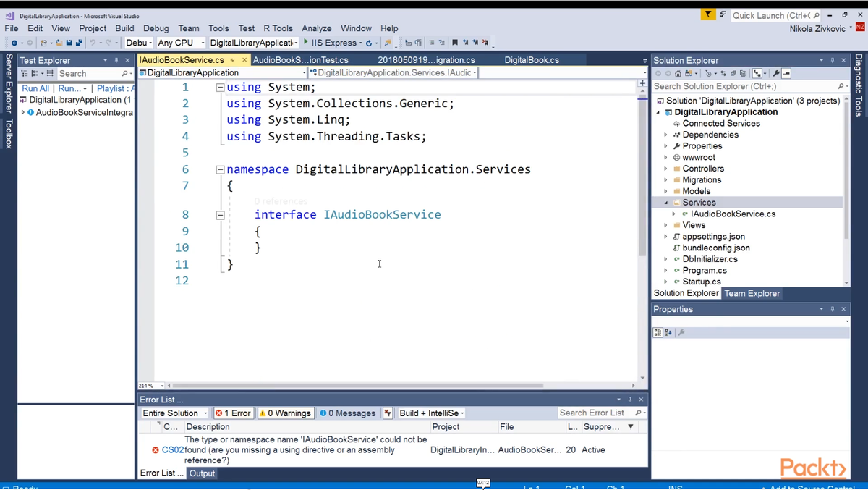Click the editor horizontal scrollbar
Screen dimensions: 868x490
click(x=358, y=386)
